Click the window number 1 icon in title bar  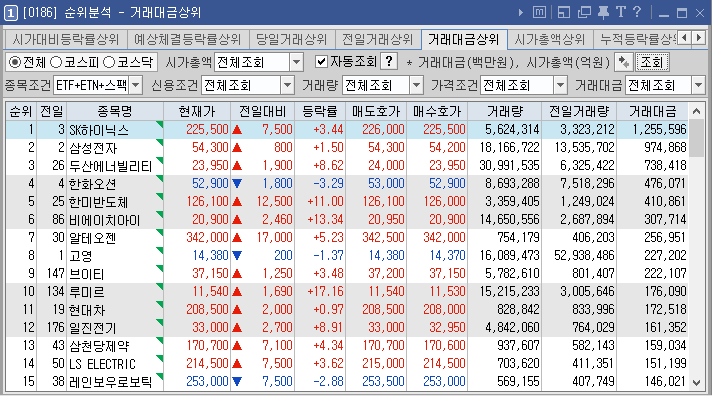10,13
